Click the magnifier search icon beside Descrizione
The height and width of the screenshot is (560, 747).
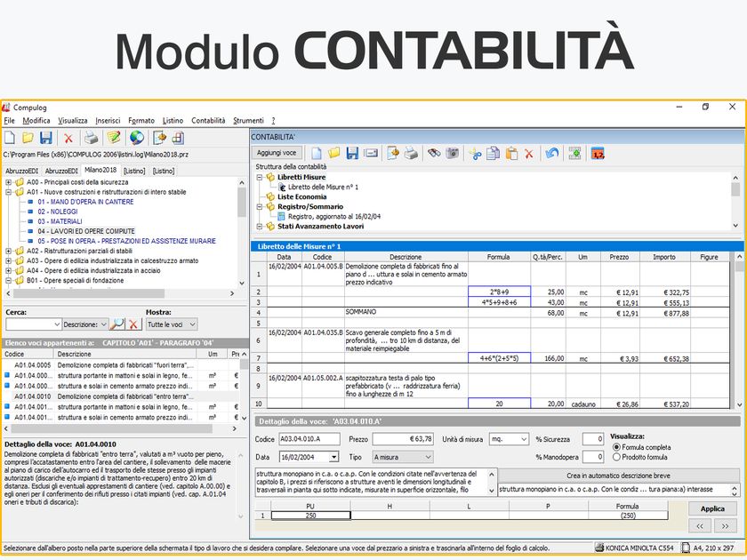(x=116, y=324)
